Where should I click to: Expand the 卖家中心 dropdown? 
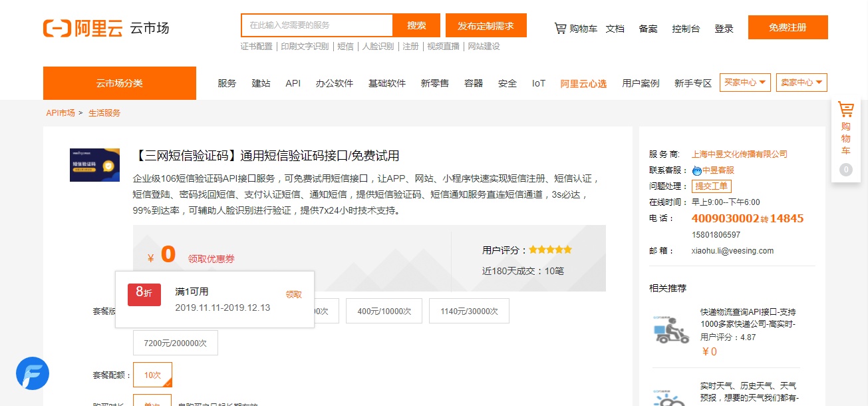coord(801,83)
